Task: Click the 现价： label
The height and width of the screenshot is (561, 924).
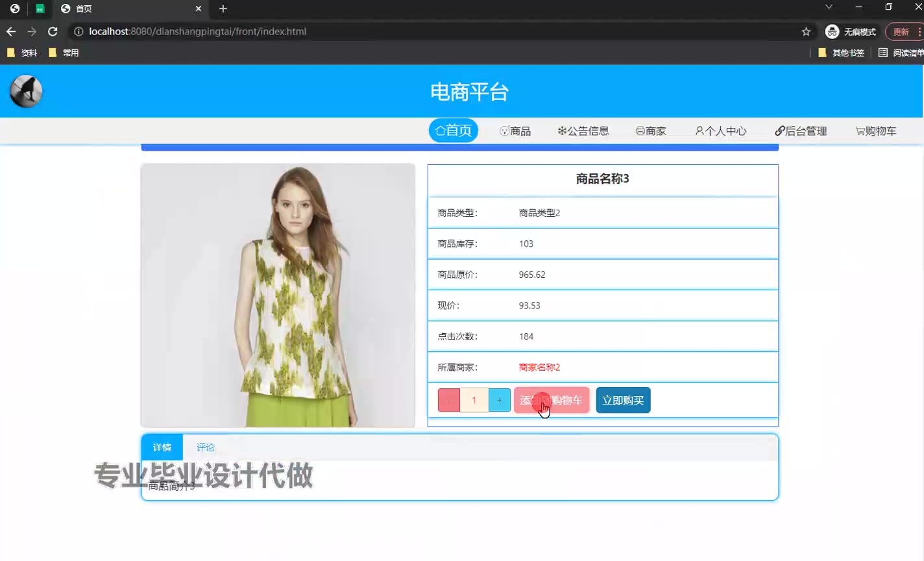Action: tap(448, 306)
